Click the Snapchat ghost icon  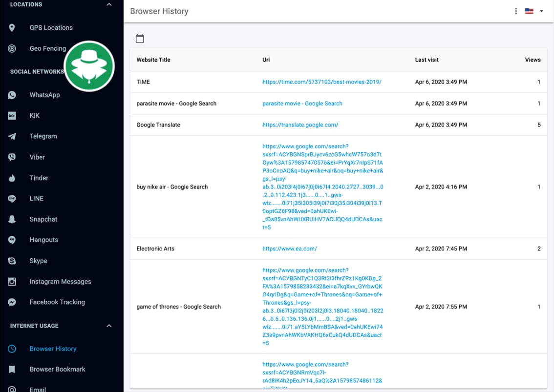[x=12, y=220]
